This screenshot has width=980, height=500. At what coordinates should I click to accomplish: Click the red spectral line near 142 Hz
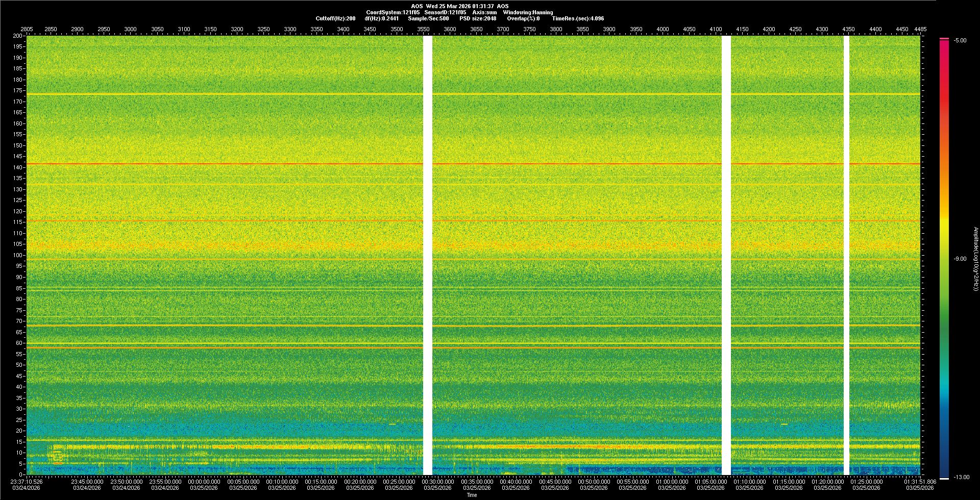pyautogui.click(x=225, y=164)
